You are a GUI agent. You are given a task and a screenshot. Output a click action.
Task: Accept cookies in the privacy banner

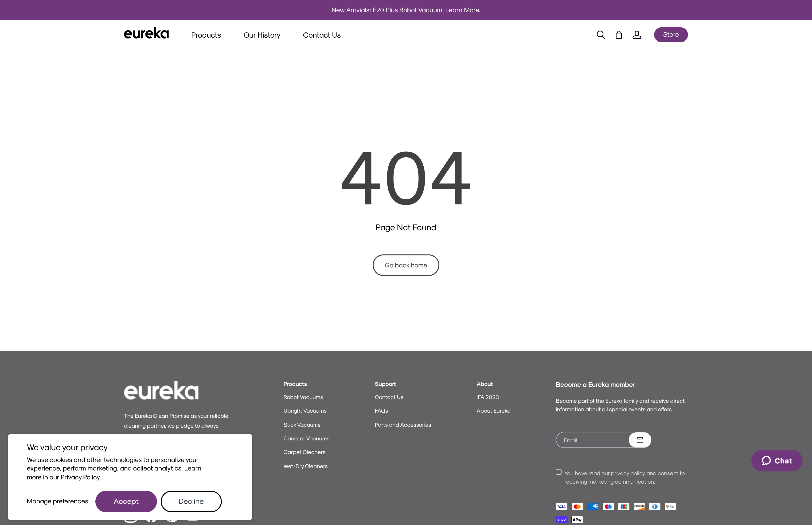126,501
